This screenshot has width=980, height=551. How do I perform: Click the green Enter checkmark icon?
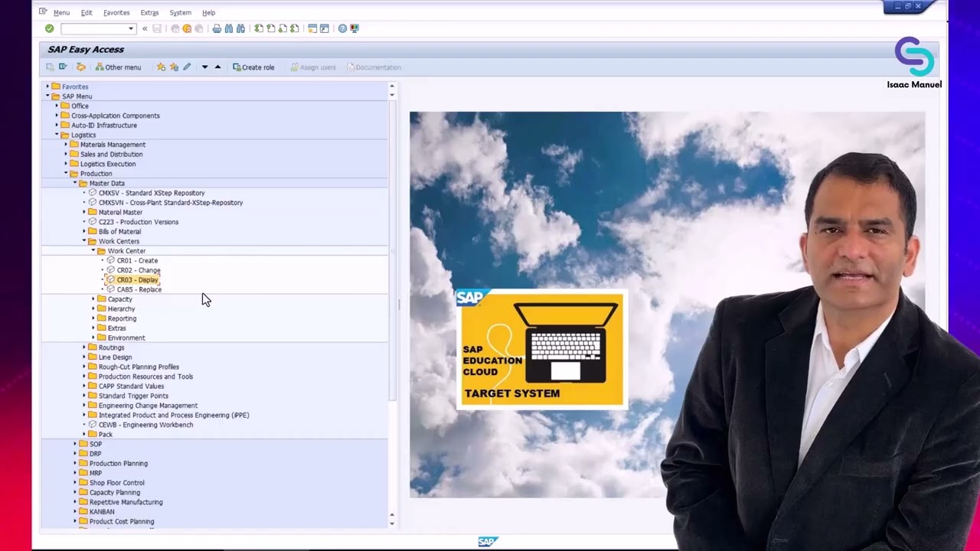pos(49,28)
